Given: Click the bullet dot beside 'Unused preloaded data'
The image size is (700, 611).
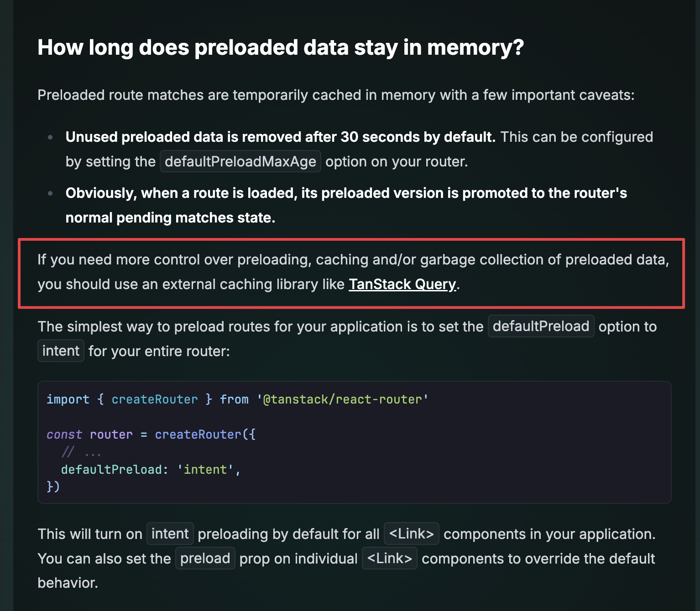Looking at the screenshot, I should click(50, 137).
